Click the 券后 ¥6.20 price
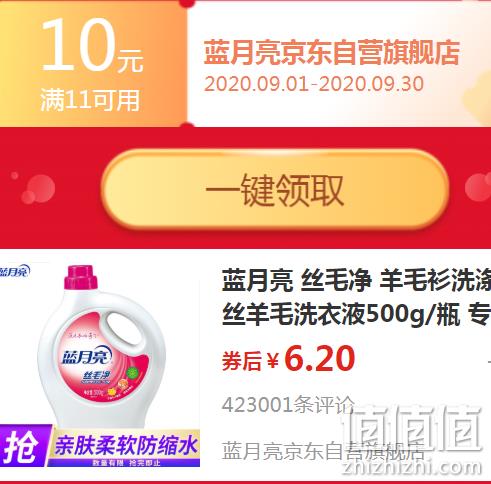 point(288,359)
